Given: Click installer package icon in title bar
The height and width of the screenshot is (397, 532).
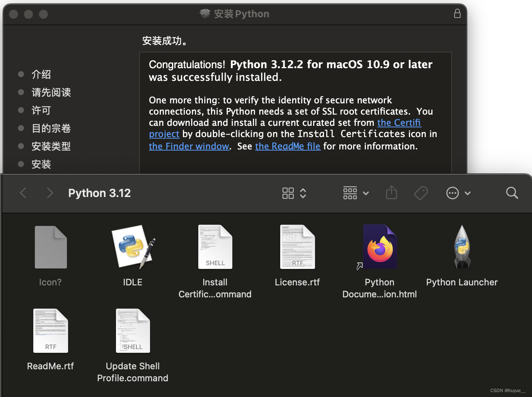Looking at the screenshot, I should tap(205, 14).
